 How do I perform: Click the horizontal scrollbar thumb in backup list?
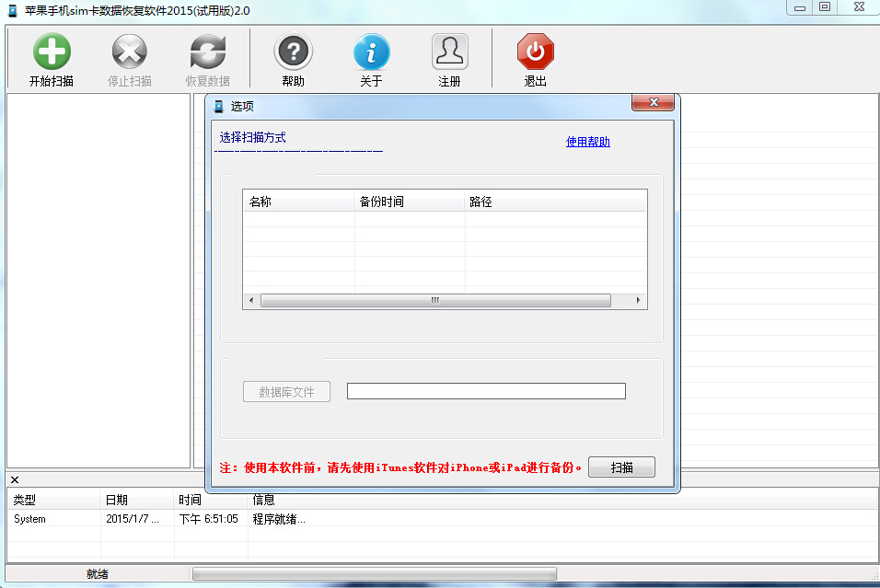click(435, 300)
